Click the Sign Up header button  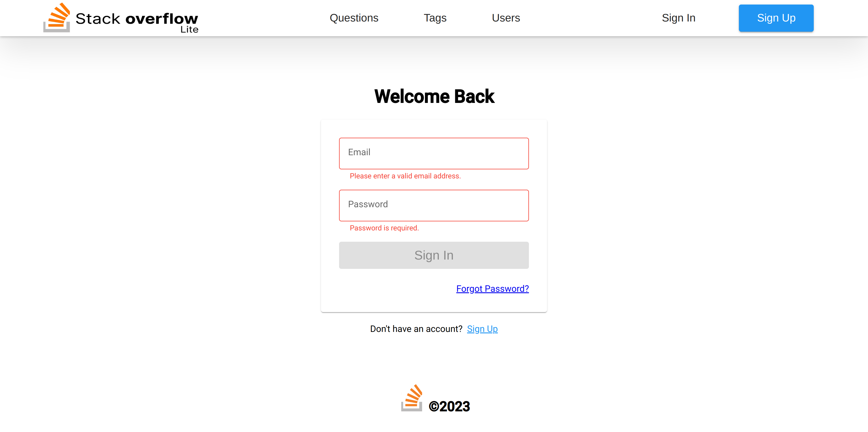tap(776, 18)
